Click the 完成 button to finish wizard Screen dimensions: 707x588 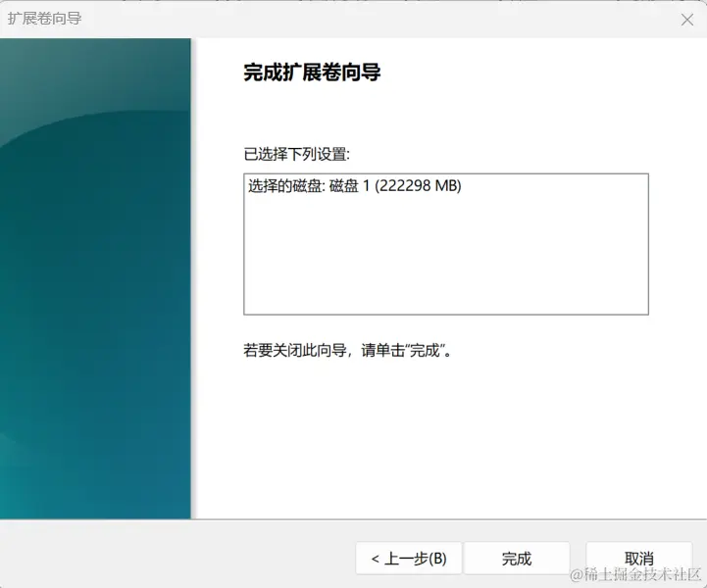517,559
